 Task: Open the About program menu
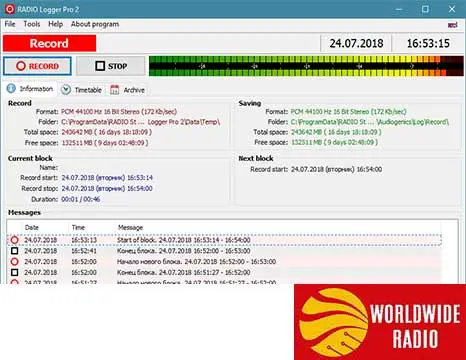[x=95, y=24]
